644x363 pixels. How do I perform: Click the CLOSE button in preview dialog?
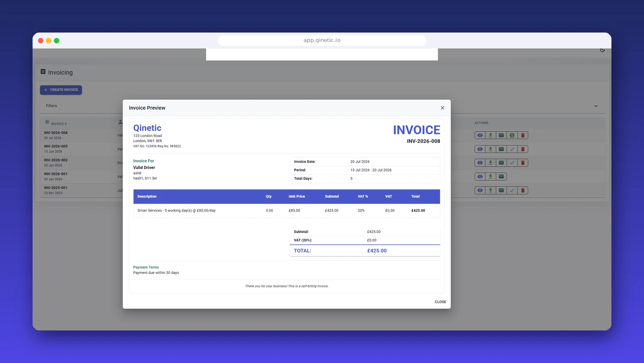[440, 302]
